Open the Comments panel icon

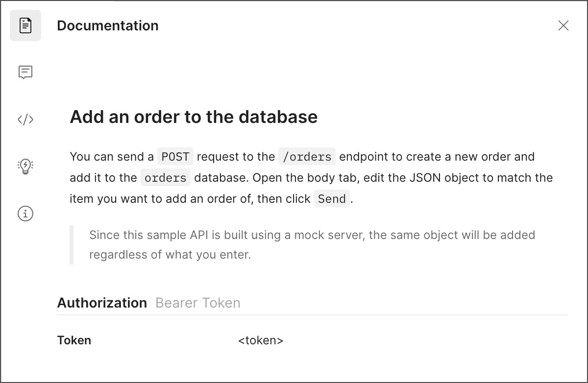(25, 72)
